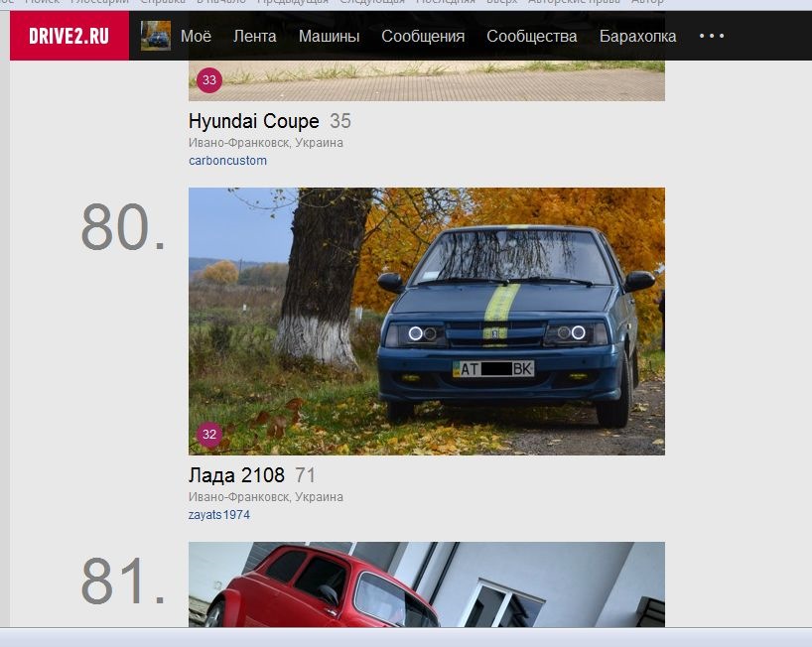Image resolution: width=812 pixels, height=647 pixels.
Task: Click Ивано-Франковск location under Hyundai Coupe
Action: click(x=266, y=143)
